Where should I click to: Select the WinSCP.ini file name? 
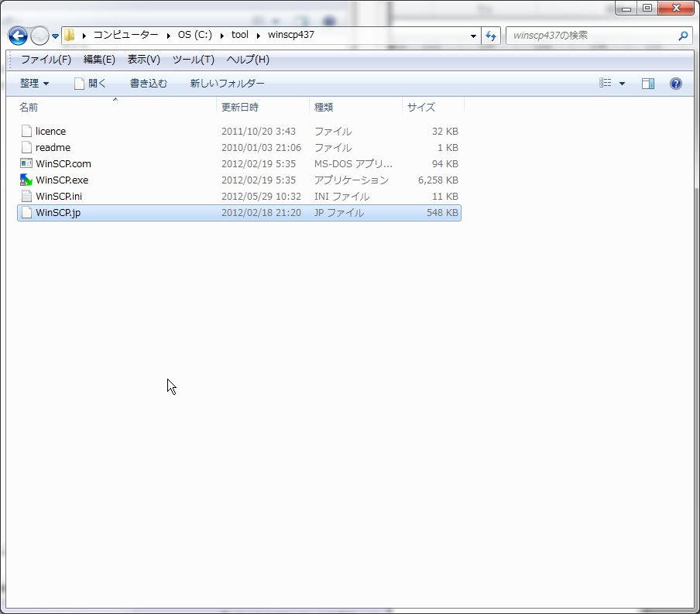coord(59,197)
